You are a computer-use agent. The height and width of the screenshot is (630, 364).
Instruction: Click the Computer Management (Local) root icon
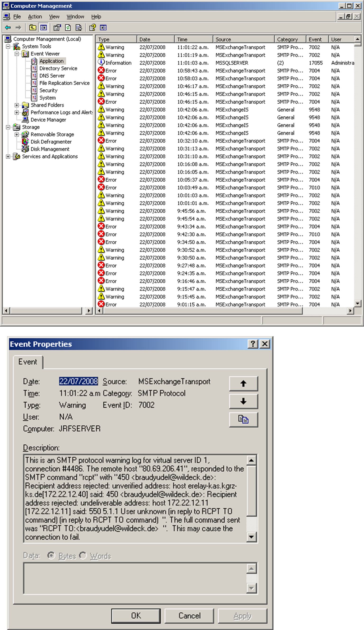click(x=8, y=39)
